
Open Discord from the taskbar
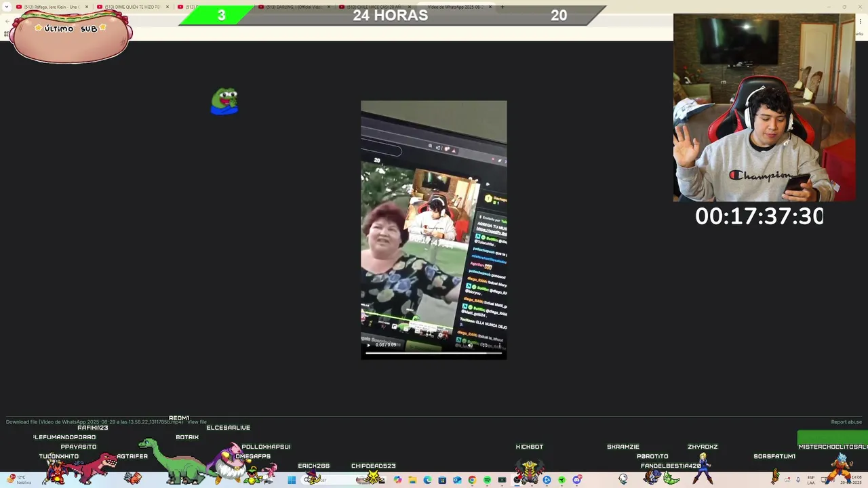point(577,480)
